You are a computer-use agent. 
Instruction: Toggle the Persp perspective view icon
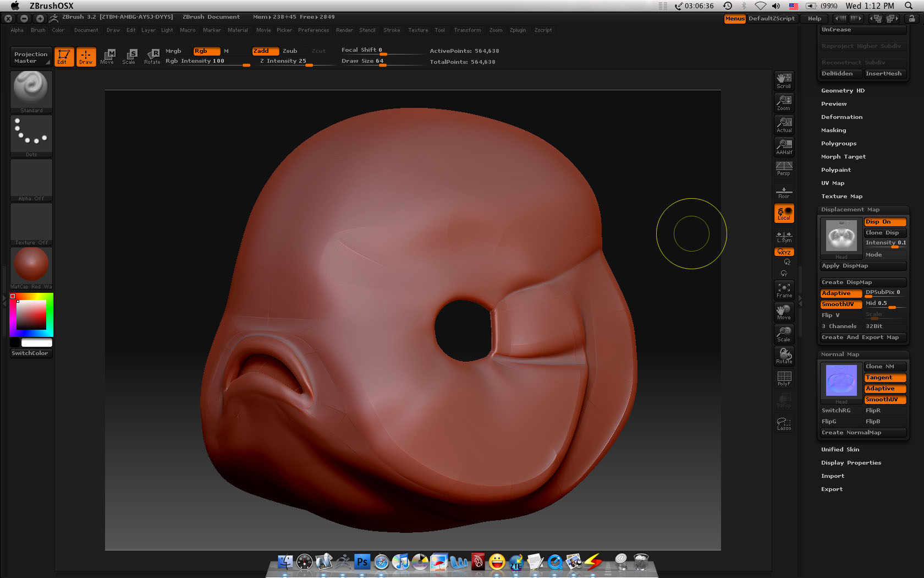coord(784,168)
